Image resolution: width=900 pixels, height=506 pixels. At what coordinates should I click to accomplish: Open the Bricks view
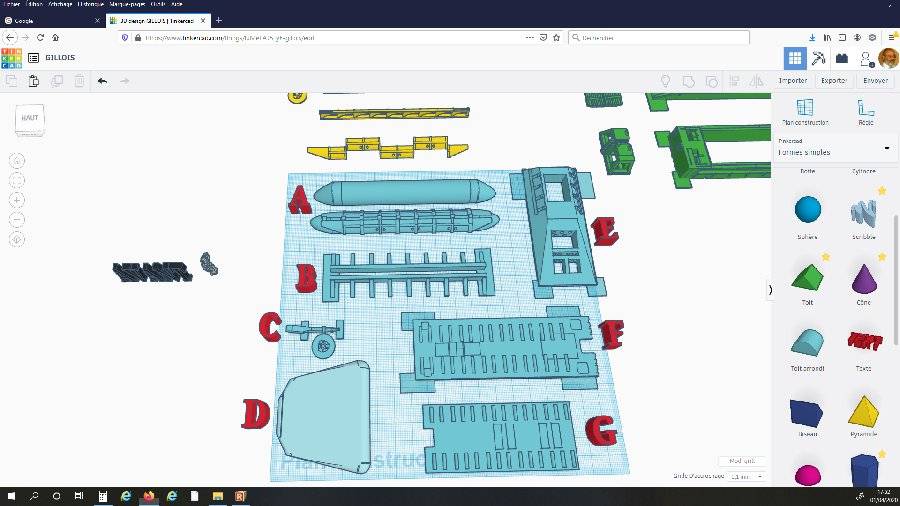coord(842,58)
